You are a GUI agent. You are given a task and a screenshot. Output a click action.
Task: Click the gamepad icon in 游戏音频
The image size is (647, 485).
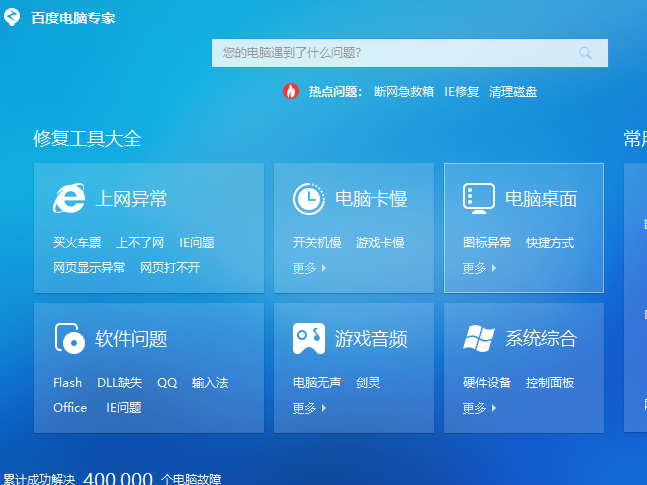pos(309,338)
